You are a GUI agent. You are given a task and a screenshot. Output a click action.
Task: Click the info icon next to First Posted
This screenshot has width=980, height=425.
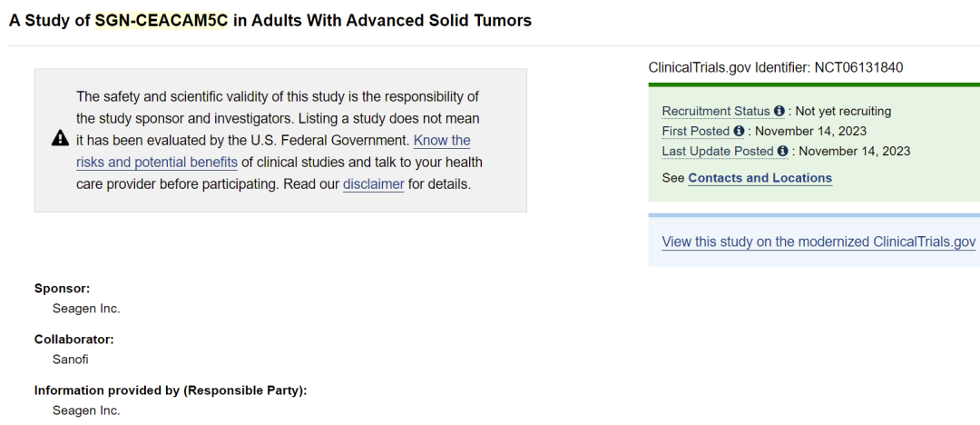pyautogui.click(x=739, y=131)
